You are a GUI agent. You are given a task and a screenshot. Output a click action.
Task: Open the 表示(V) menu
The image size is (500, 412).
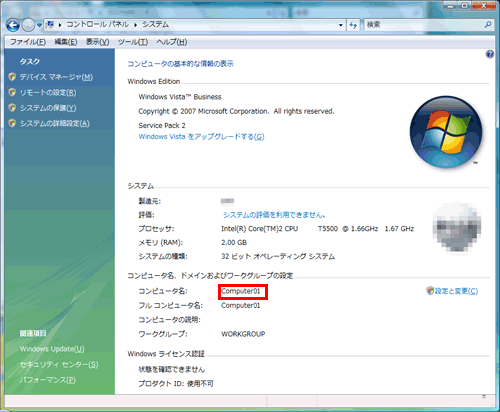tap(97, 42)
